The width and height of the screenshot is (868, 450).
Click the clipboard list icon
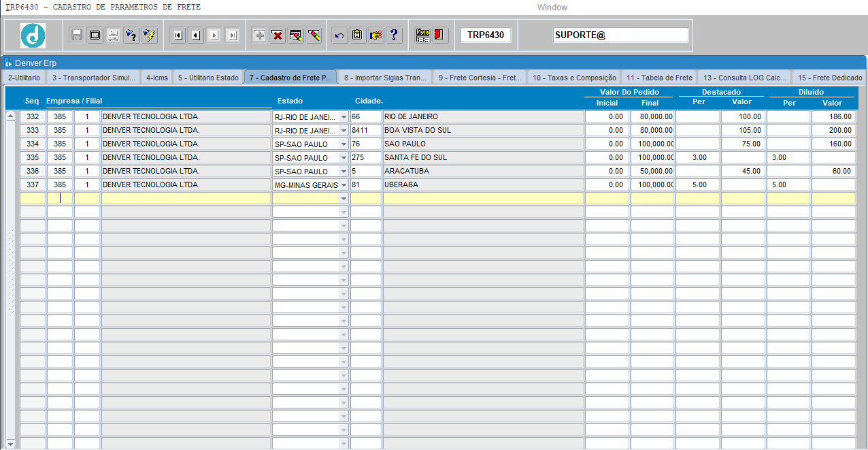358,35
